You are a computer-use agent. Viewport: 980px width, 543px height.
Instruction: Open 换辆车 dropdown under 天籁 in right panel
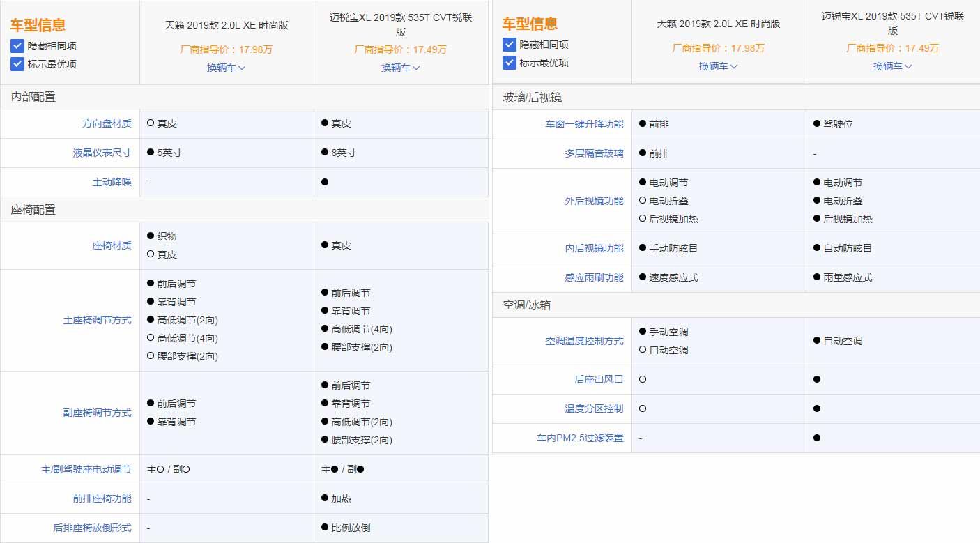(719, 66)
